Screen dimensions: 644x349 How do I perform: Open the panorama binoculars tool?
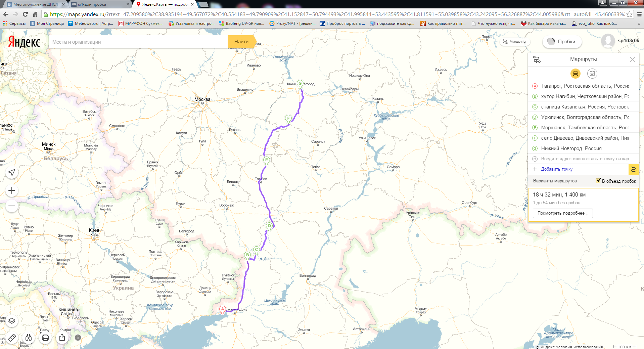point(29,338)
